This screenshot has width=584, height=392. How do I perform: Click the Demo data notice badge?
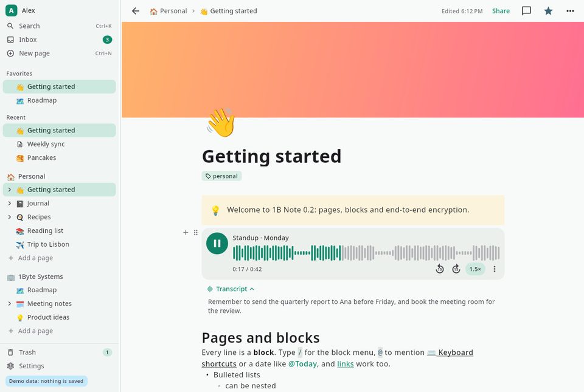coord(46,381)
